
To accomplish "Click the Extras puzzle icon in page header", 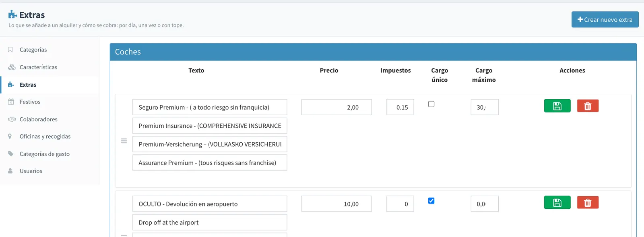I will [12, 15].
